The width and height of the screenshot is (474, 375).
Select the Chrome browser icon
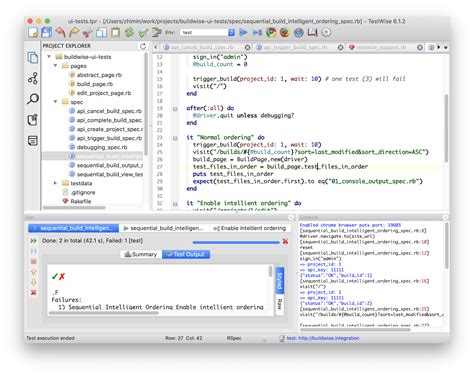click(271, 32)
